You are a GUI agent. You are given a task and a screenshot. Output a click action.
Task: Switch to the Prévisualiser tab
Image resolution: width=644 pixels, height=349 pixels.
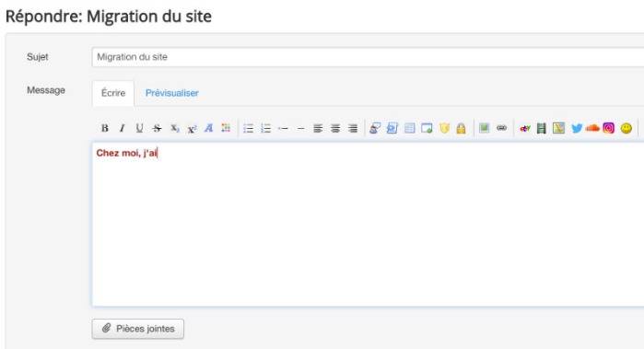click(171, 93)
